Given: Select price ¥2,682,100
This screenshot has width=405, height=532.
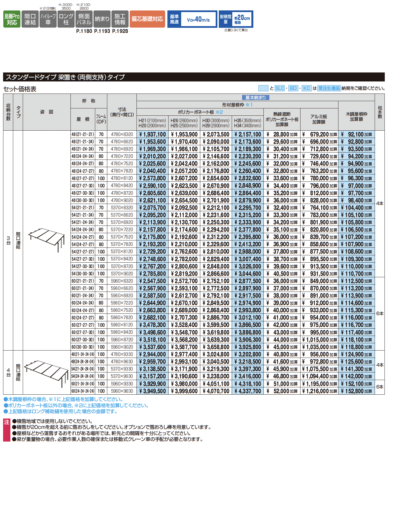Looking at the screenshot, I should pyautogui.click(x=153, y=317).
